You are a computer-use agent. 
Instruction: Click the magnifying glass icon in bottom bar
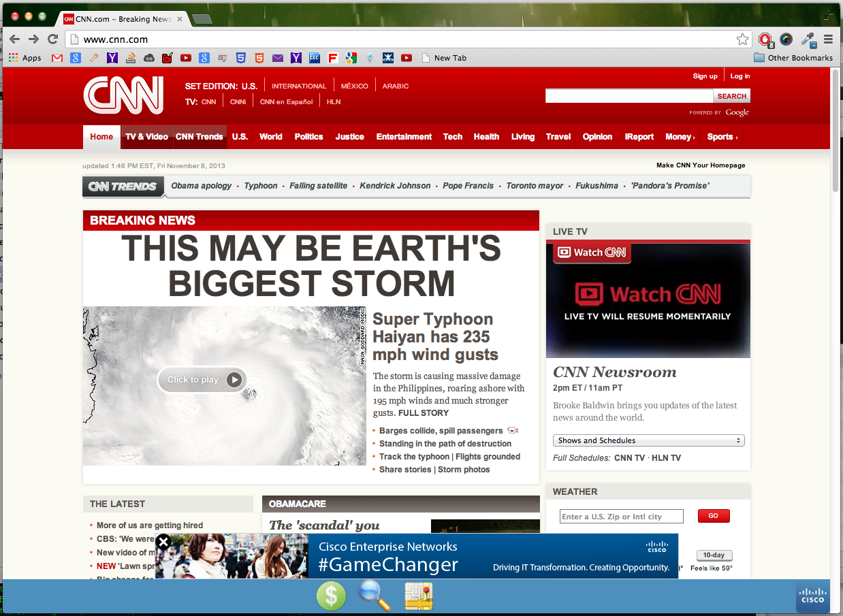(x=374, y=596)
